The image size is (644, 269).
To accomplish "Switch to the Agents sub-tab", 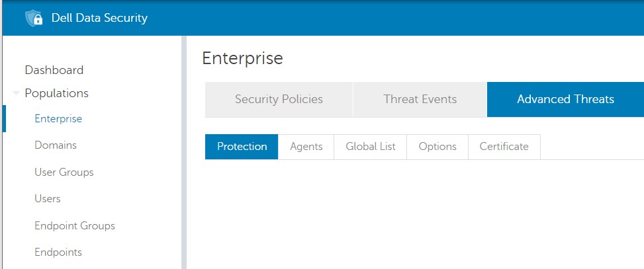I will (x=306, y=147).
